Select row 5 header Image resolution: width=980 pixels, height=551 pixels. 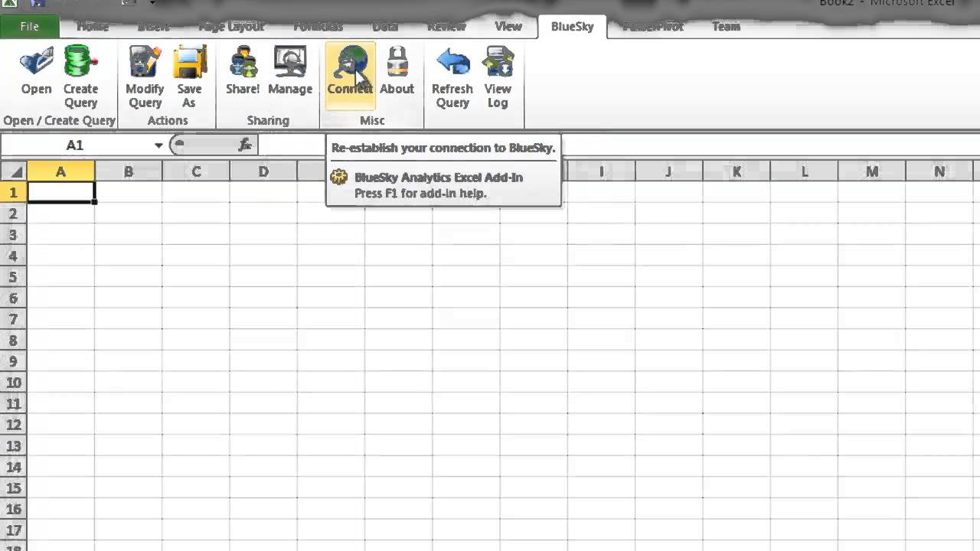(x=13, y=277)
